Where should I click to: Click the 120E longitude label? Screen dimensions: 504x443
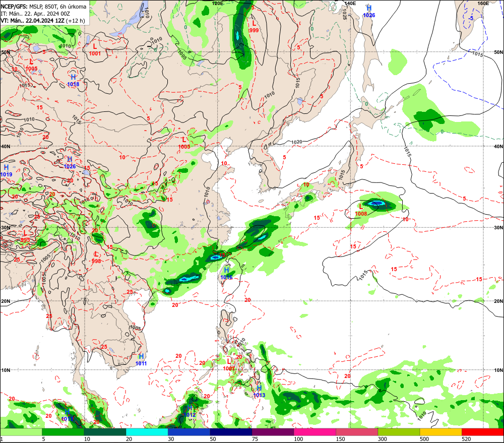(218, 3)
